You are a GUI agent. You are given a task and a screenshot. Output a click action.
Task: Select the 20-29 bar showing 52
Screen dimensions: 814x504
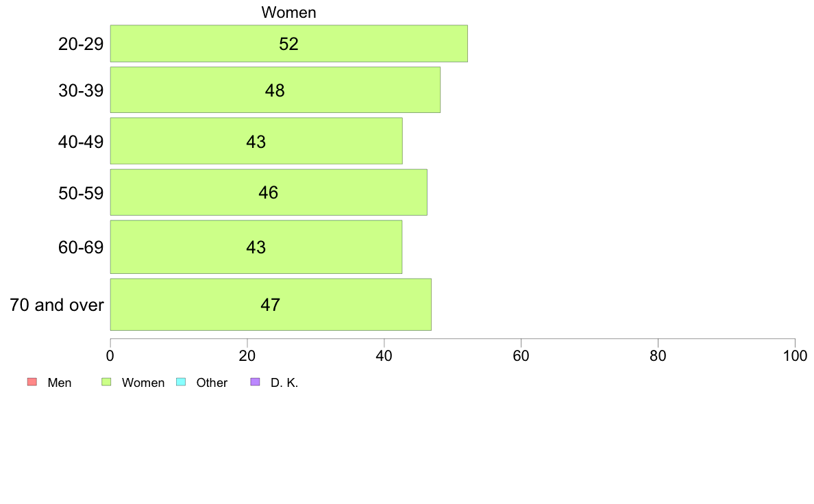tap(288, 44)
